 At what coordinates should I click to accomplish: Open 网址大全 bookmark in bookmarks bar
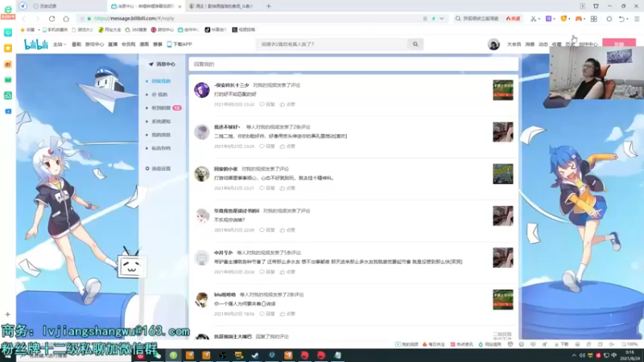click(x=109, y=30)
